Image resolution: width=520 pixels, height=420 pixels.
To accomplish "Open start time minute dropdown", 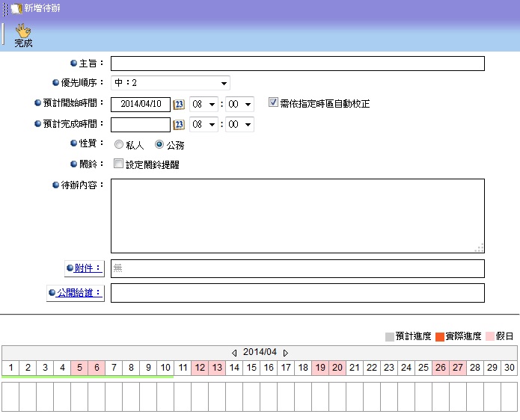I will pos(240,105).
